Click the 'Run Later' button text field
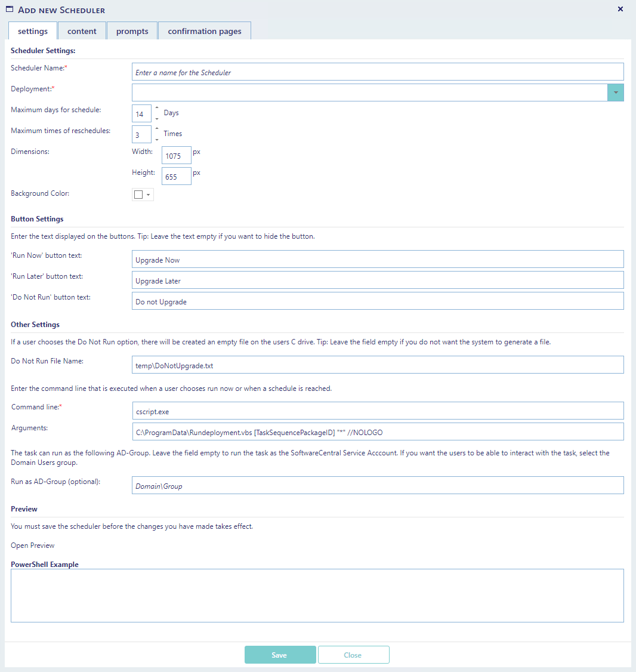The width and height of the screenshot is (636, 672). click(377, 280)
